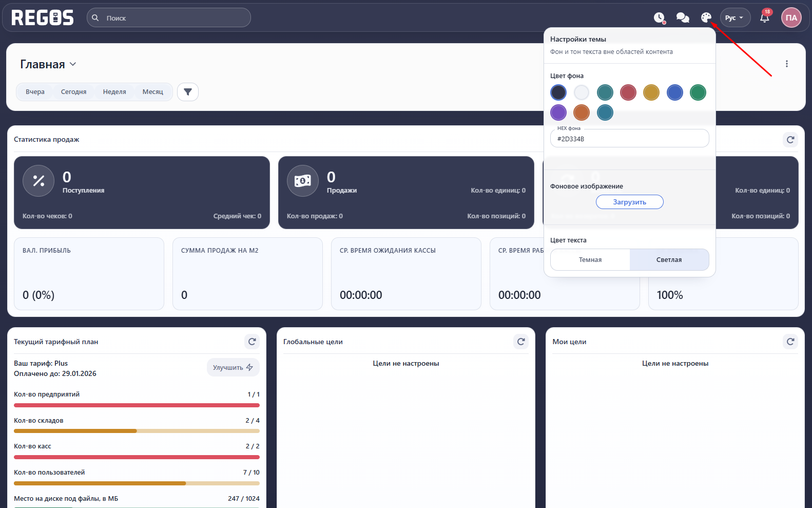
Task: Click the theme palette icon
Action: pos(706,18)
